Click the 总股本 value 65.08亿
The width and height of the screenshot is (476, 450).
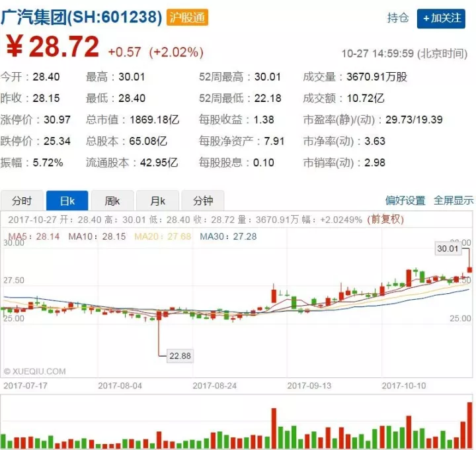pyautogui.click(x=148, y=141)
